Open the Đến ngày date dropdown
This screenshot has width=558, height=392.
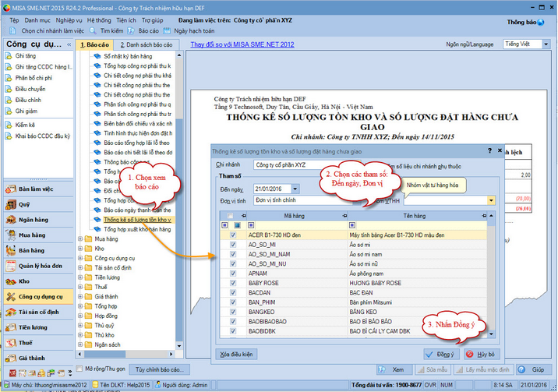[295, 189]
